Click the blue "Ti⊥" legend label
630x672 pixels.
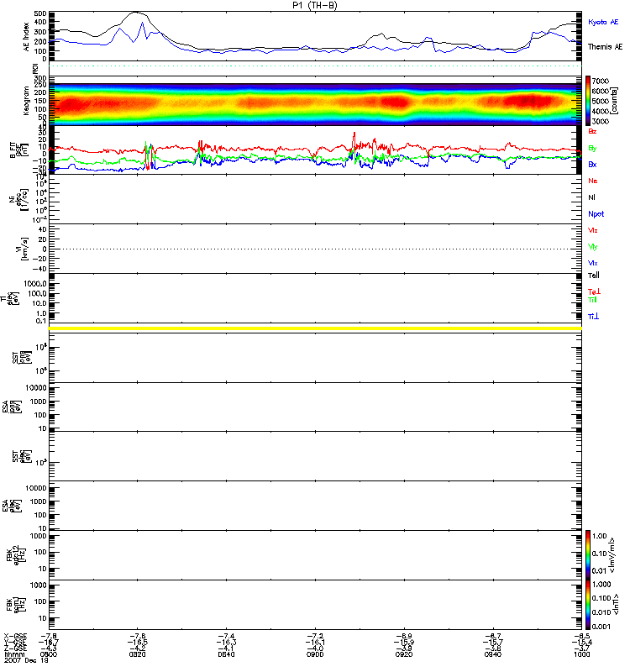pyautogui.click(x=593, y=317)
